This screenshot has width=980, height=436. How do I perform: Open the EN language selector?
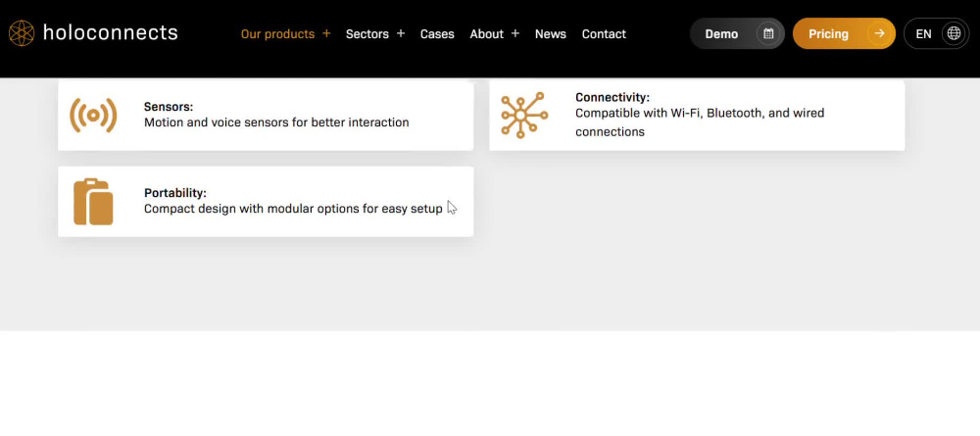(936, 33)
